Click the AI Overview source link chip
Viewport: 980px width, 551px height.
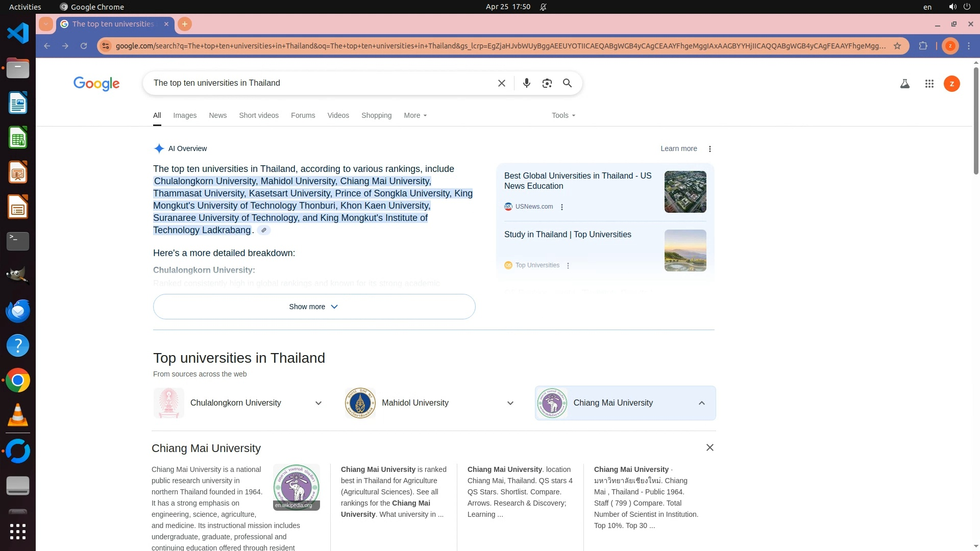264,230
